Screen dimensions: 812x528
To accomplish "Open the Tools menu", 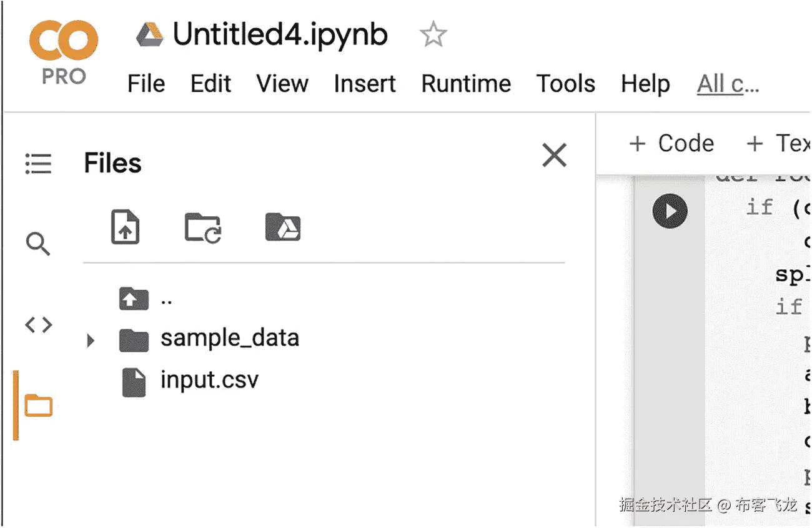I will [x=566, y=84].
